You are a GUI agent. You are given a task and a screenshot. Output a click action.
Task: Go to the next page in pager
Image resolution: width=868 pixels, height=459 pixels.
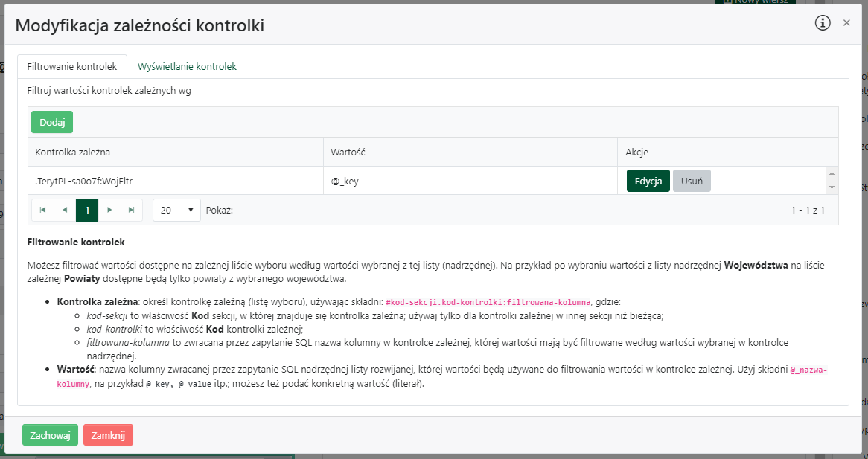[x=109, y=211]
